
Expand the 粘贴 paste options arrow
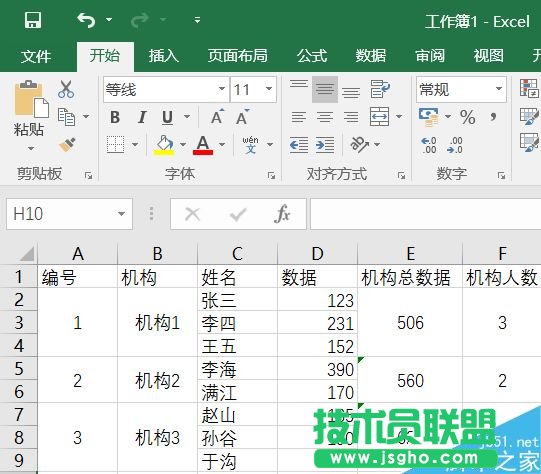31,148
